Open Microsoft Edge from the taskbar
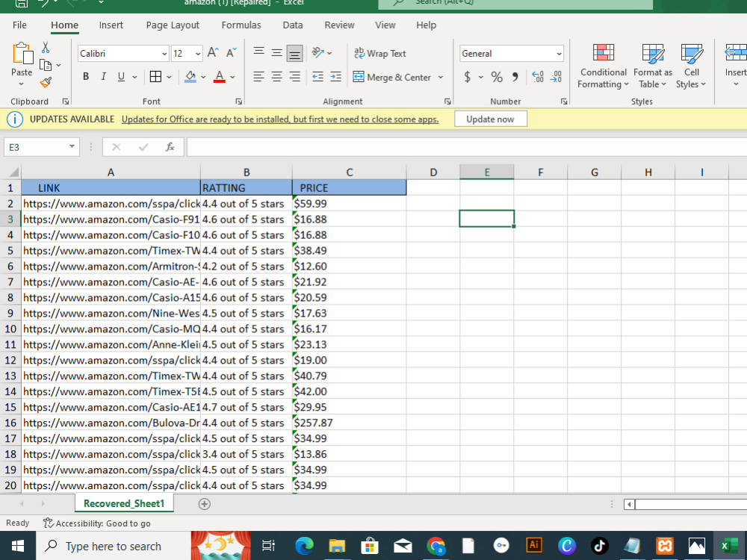Viewport: 747px width, 560px height. tap(304, 546)
